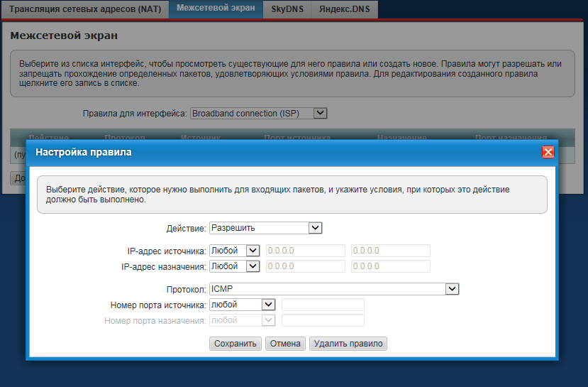This screenshot has width=588, height=387.
Task: Click the first source IP address field
Action: 305,251
